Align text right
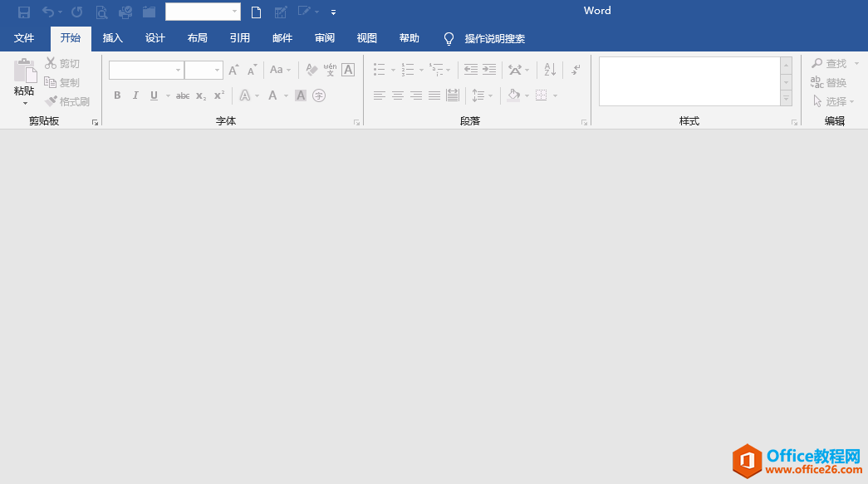The image size is (868, 484). coord(416,95)
